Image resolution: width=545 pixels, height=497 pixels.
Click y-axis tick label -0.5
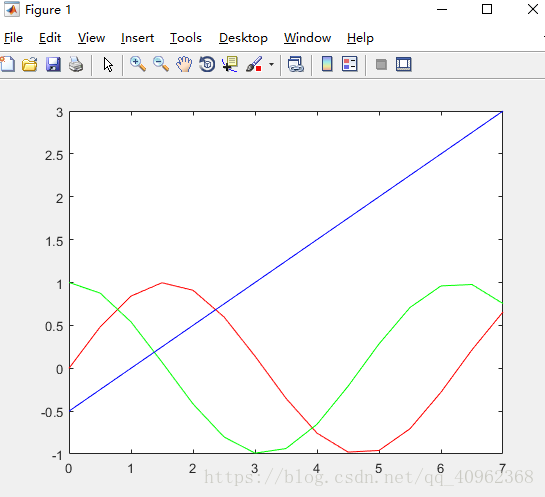pos(52,413)
